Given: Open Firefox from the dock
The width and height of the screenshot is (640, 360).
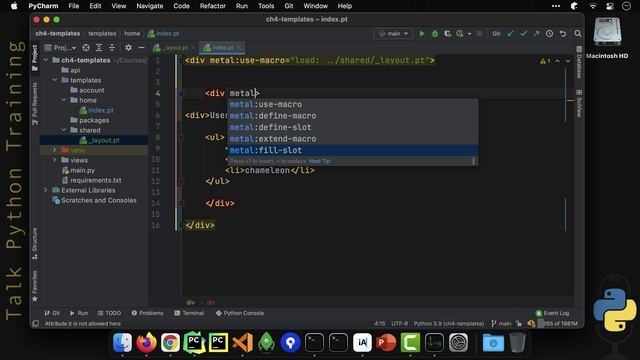Looking at the screenshot, I should (146, 342).
